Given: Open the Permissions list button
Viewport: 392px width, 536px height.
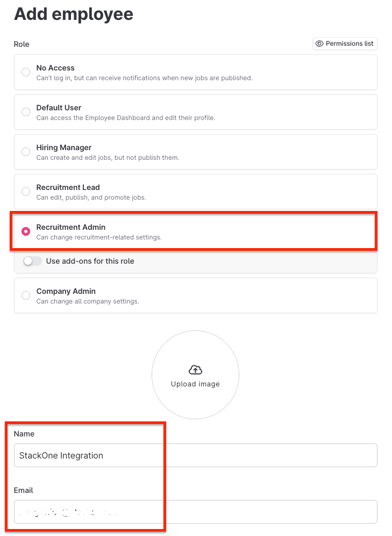Looking at the screenshot, I should (x=345, y=44).
